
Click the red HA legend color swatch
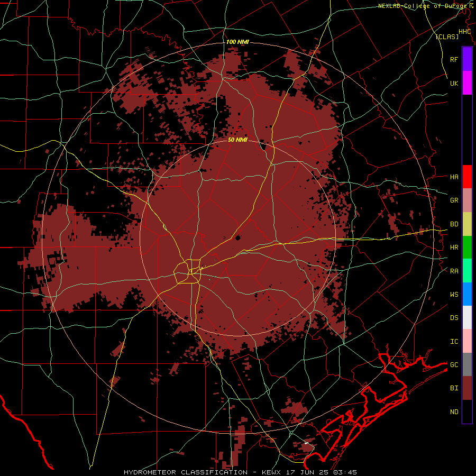pyautogui.click(x=467, y=176)
